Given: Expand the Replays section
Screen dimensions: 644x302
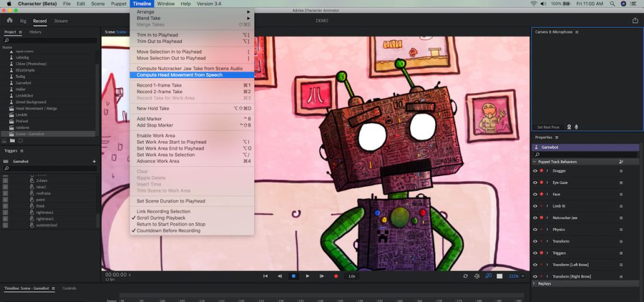Looking at the screenshot, I should [x=535, y=284].
